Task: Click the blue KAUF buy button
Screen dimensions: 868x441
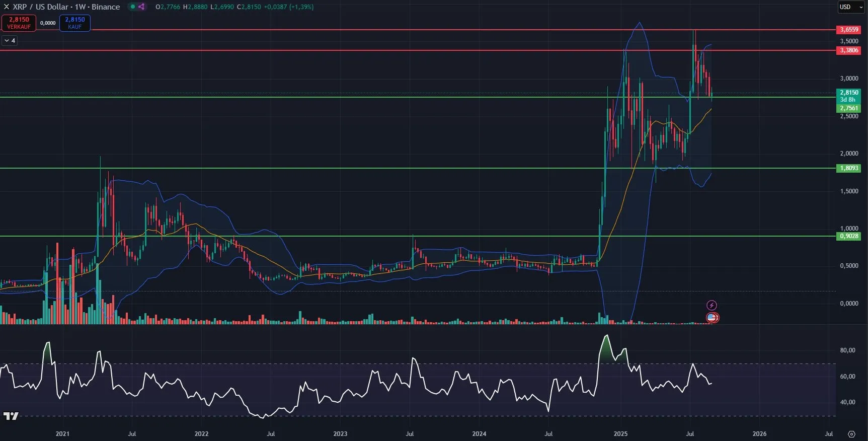Action: point(75,23)
